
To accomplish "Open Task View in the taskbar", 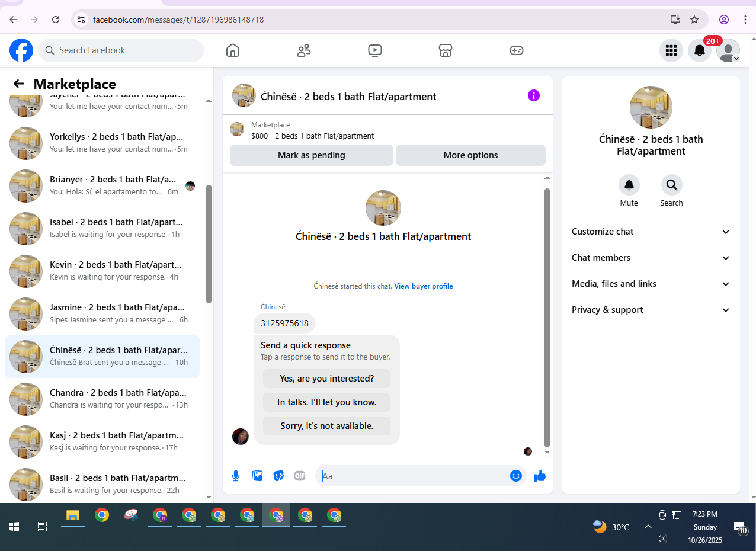I will (43, 527).
